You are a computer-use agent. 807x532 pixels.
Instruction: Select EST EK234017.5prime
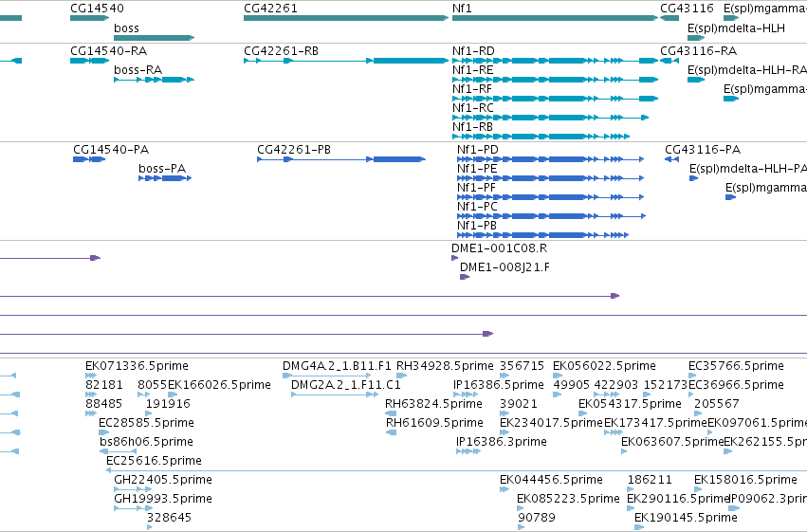pos(551,424)
